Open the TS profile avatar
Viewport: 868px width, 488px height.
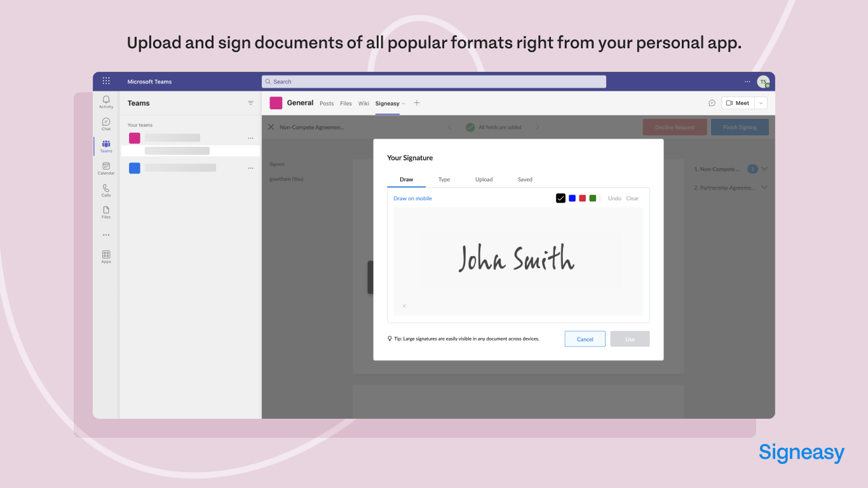coord(763,81)
